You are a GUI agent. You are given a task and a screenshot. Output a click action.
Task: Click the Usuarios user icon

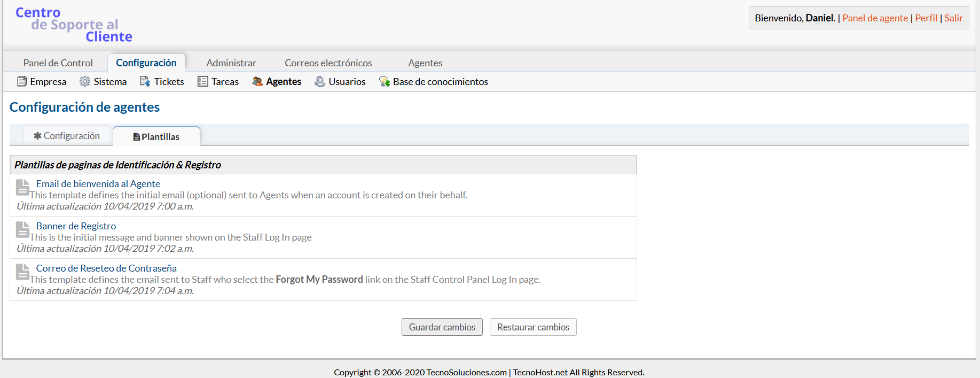point(320,81)
